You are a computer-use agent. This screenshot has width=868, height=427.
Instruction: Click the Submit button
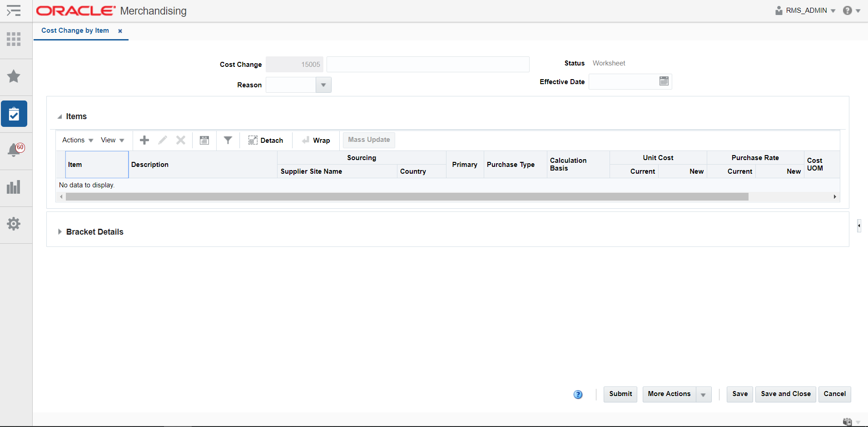click(620, 394)
